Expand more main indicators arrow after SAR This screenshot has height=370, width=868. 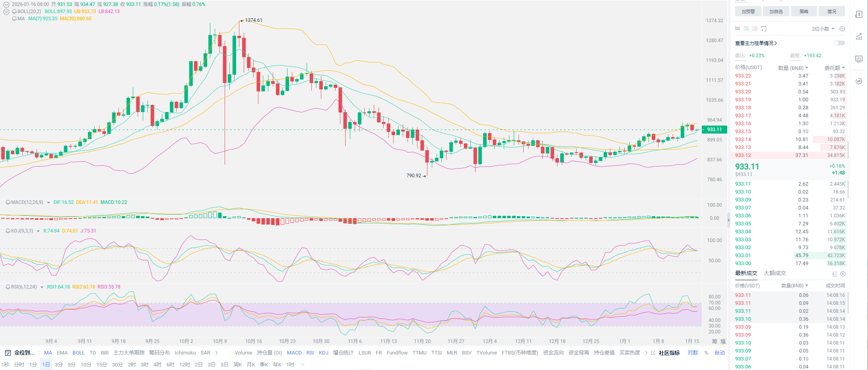pos(217,353)
